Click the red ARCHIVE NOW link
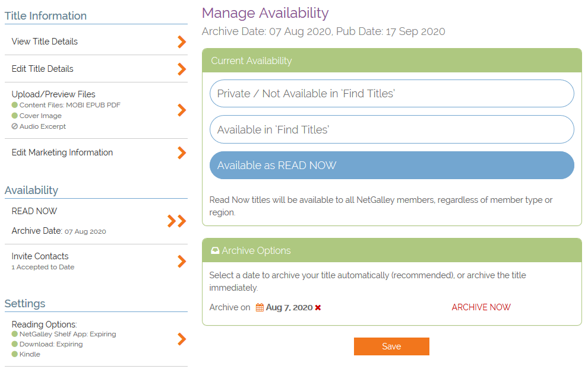Screen dimensions: 588x369 click(x=481, y=307)
